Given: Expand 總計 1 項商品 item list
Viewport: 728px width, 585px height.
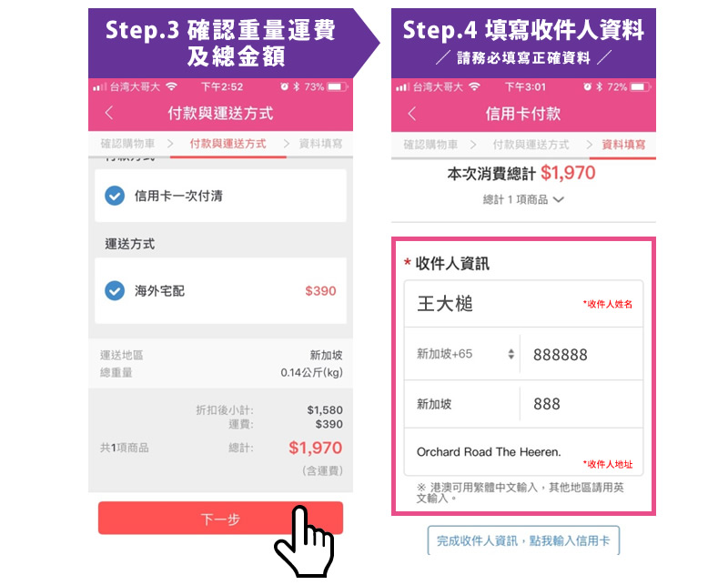Looking at the screenshot, I should 523,199.
